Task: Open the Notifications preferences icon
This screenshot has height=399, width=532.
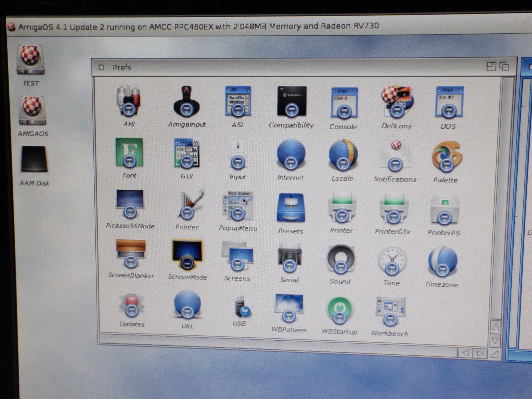Action: point(395,156)
